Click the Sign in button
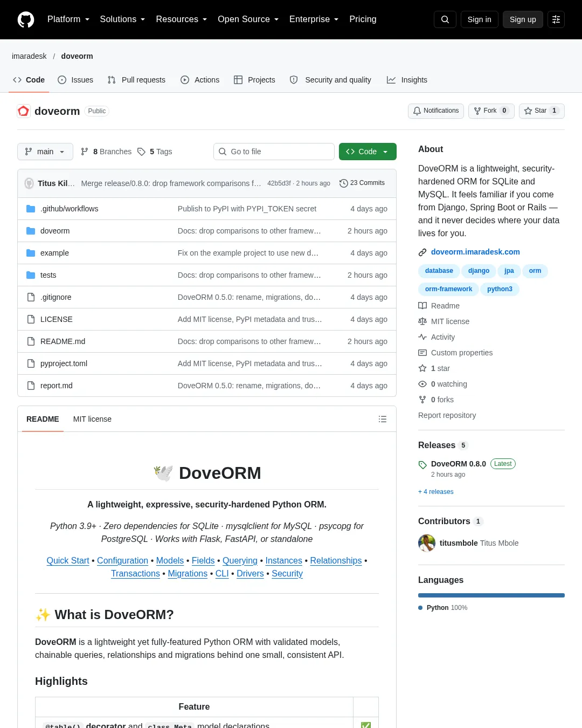Viewport: 582px width, 728px height. pyautogui.click(x=480, y=19)
